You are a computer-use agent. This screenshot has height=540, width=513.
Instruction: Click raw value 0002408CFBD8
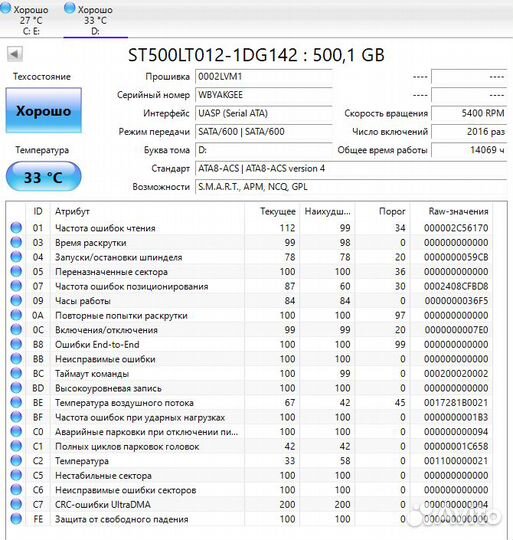click(456, 286)
